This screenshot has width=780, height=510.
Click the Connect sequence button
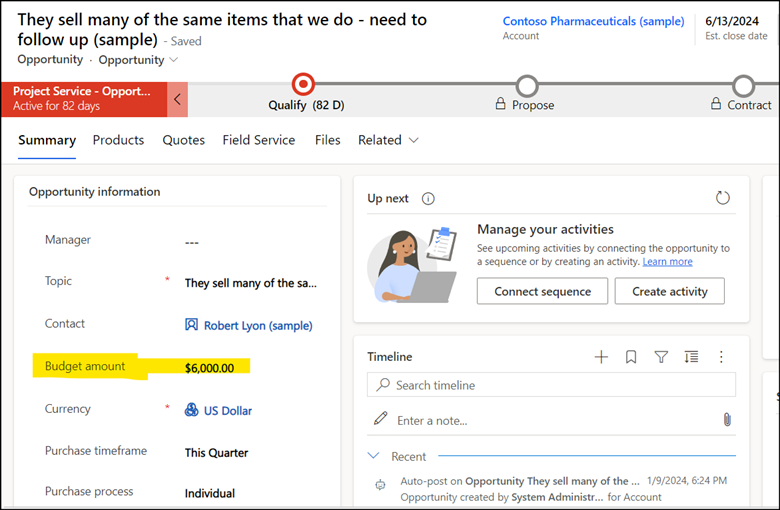(541, 291)
